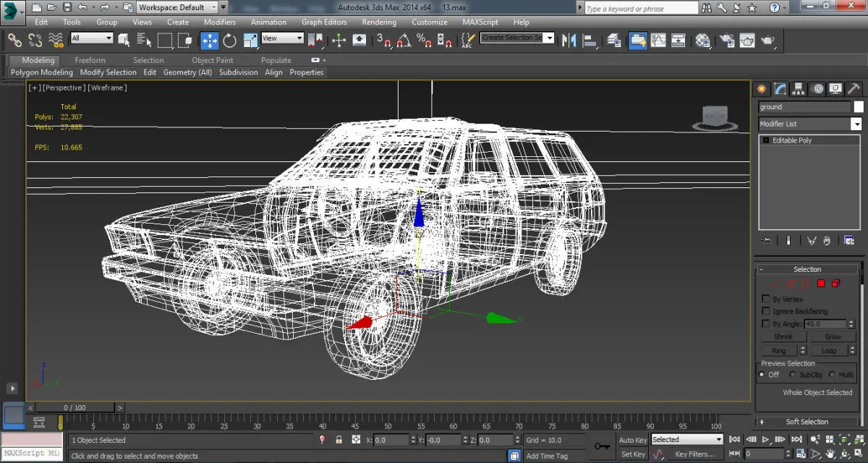Open Key Filters dialog button
The image size is (868, 463).
(694, 454)
